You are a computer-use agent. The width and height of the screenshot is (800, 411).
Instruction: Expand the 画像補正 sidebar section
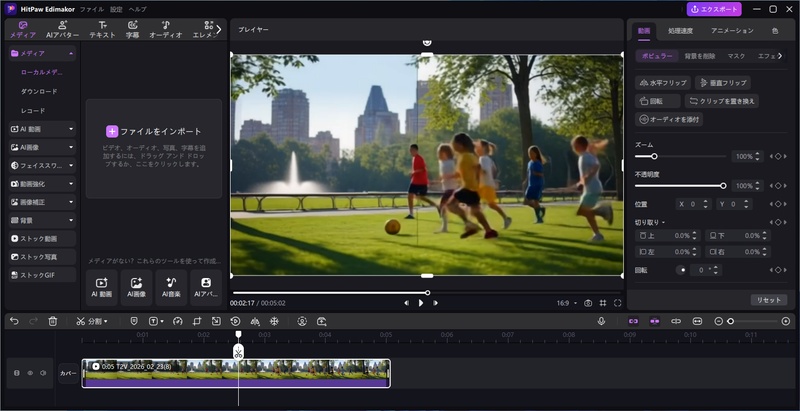71,202
